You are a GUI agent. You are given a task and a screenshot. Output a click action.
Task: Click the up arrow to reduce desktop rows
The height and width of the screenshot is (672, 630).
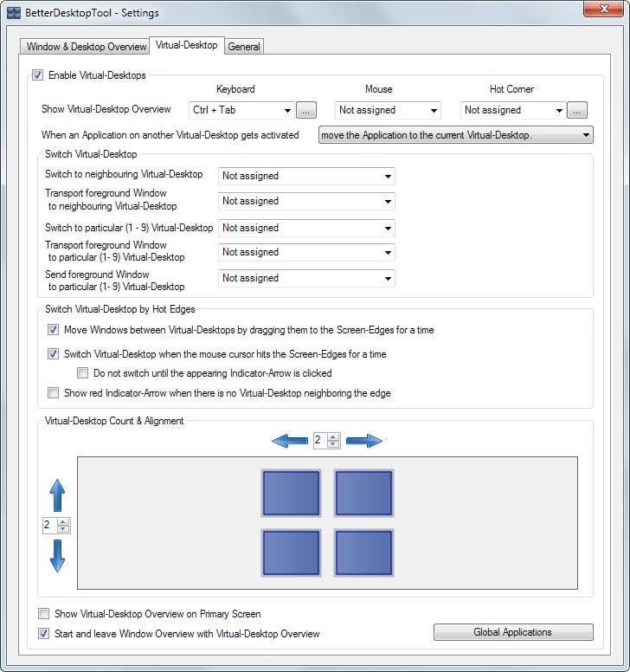(x=57, y=495)
